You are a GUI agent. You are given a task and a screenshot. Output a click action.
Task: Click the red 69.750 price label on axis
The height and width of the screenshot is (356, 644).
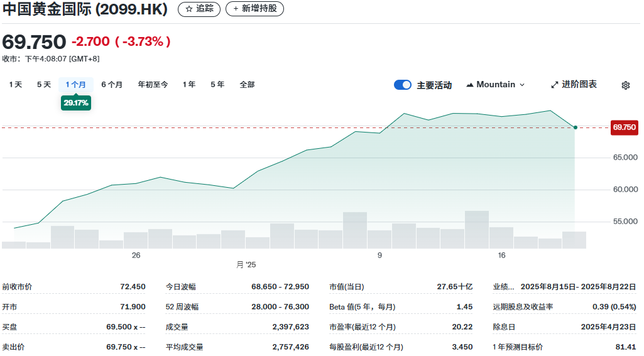[x=625, y=127]
